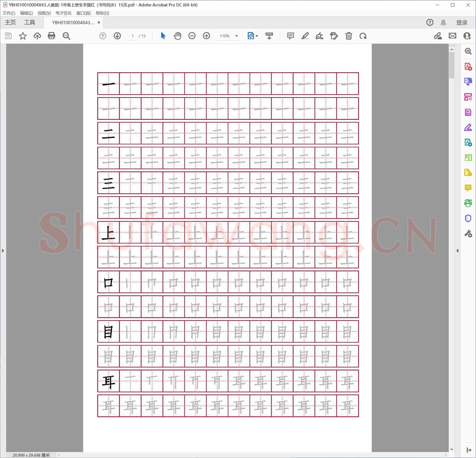The height and width of the screenshot is (458, 476).
Task: Rotate the page clockwise
Action: coord(363,36)
